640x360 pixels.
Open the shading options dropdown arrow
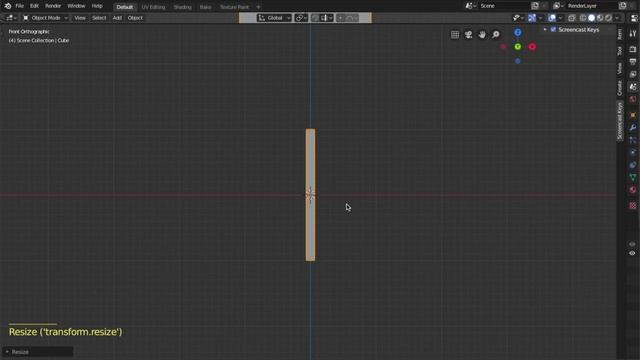(x=617, y=18)
